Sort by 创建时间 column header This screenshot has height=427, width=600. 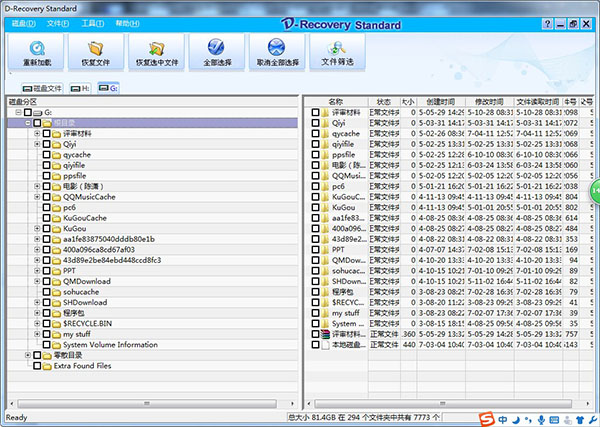click(441, 102)
